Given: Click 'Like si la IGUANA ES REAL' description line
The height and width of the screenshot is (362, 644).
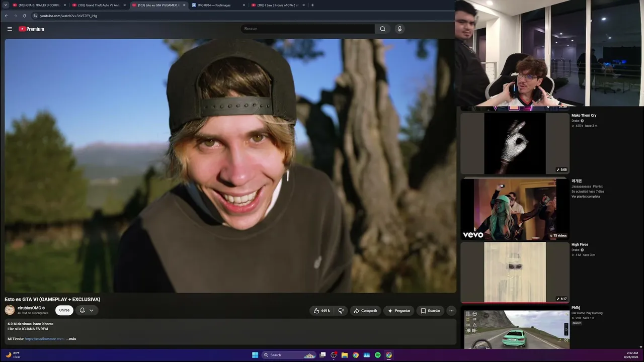Looking at the screenshot, I should tap(28, 329).
